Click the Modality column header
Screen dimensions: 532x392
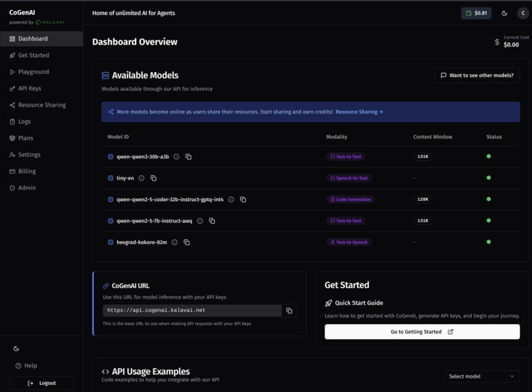point(337,137)
